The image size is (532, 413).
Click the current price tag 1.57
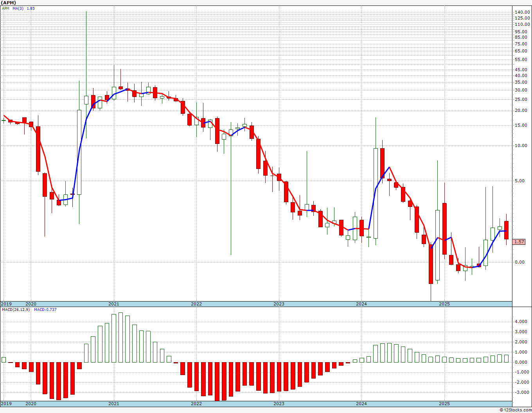point(519,242)
